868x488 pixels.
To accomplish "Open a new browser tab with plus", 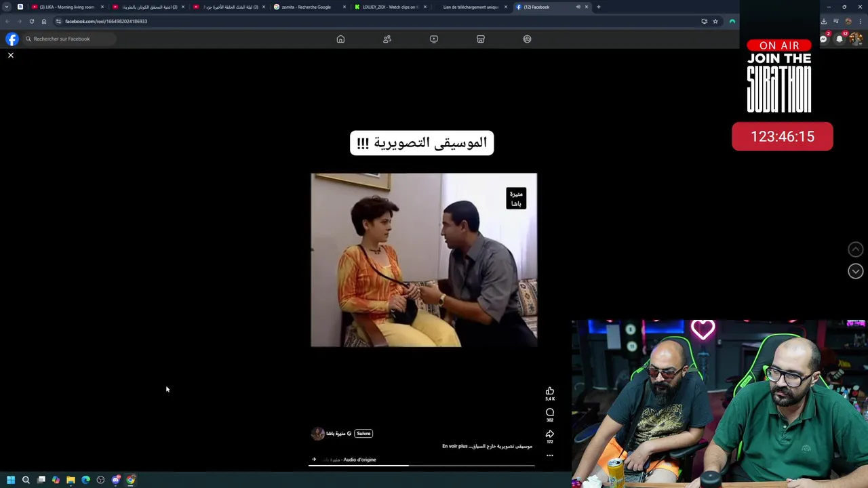I will coord(598,7).
